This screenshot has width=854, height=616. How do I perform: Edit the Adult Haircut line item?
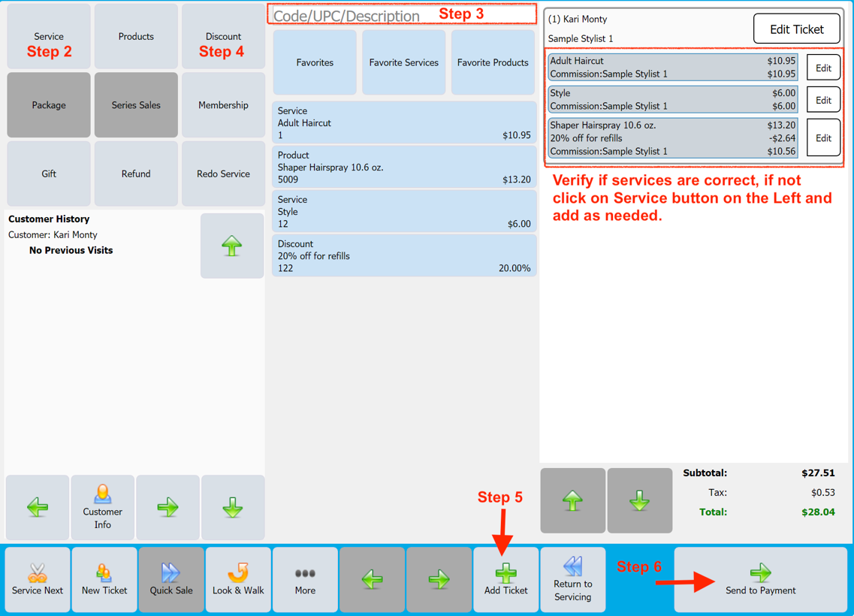[x=823, y=68]
